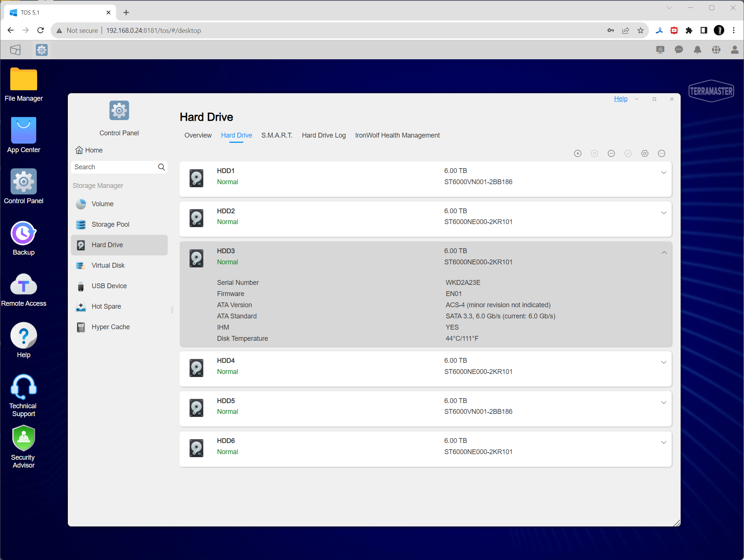Image resolution: width=744 pixels, height=560 pixels.
Task: Expand HDD1 drive details
Action: [x=663, y=173]
